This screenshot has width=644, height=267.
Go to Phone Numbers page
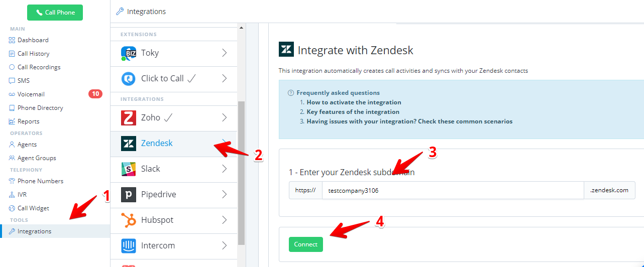pos(40,181)
